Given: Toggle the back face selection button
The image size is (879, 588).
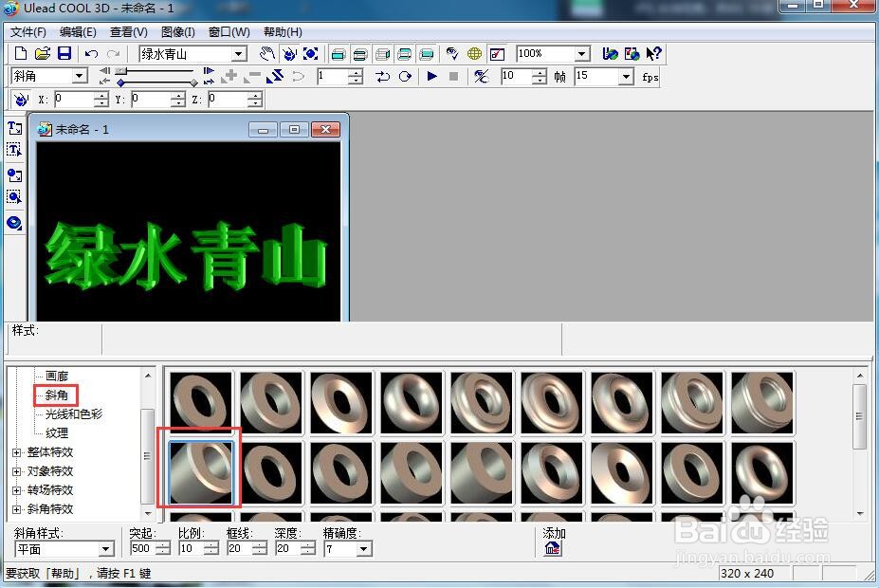Looking at the screenshot, I should tap(427, 54).
